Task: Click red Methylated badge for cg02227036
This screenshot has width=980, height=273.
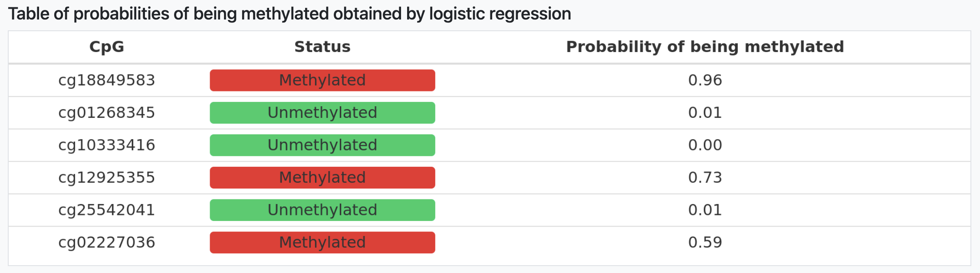Action: (x=322, y=242)
